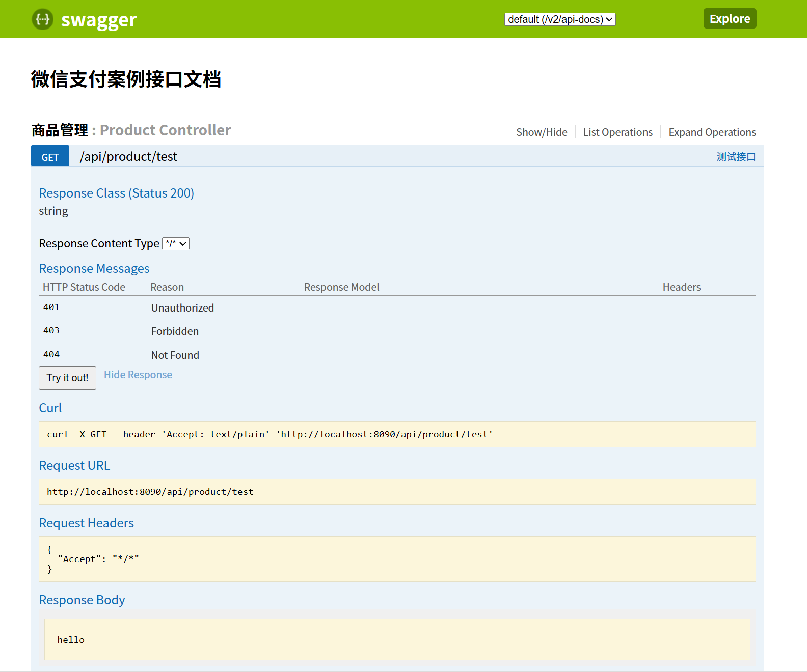The width and height of the screenshot is (807, 672).
Task: Click the 403 status code cell
Action: [51, 331]
